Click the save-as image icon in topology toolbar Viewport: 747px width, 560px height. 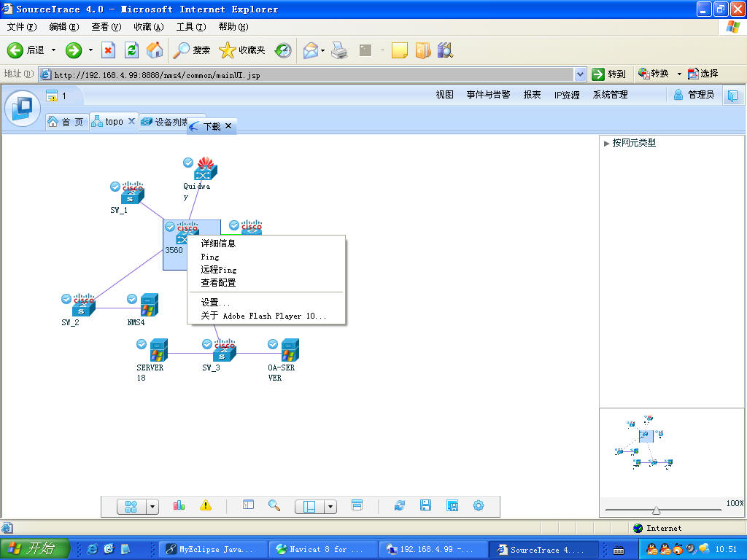coord(452,505)
